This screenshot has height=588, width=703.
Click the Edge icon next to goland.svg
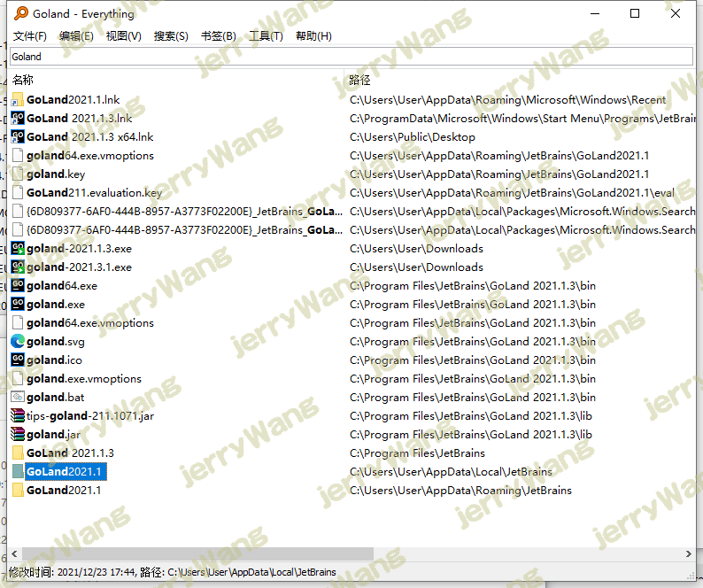[x=18, y=342]
